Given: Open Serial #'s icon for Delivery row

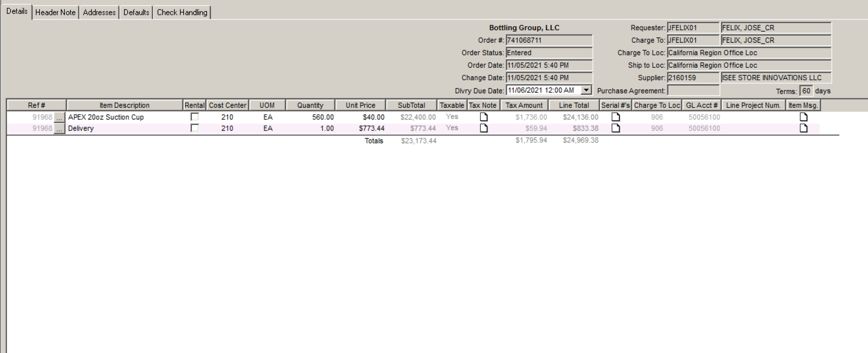Looking at the screenshot, I should [x=615, y=128].
